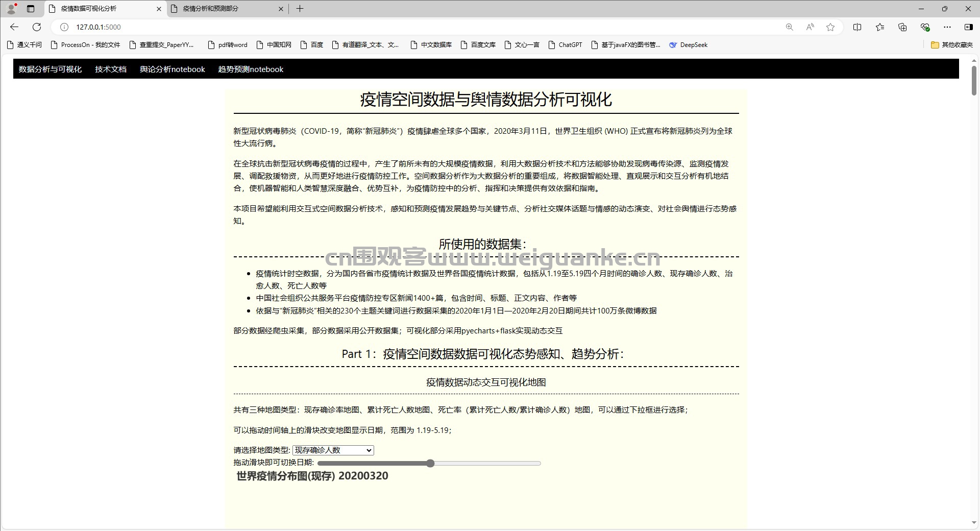Viewport: 980px width, 531px height.
Task: Open the 文心一言 bookmark
Action: click(x=522, y=45)
